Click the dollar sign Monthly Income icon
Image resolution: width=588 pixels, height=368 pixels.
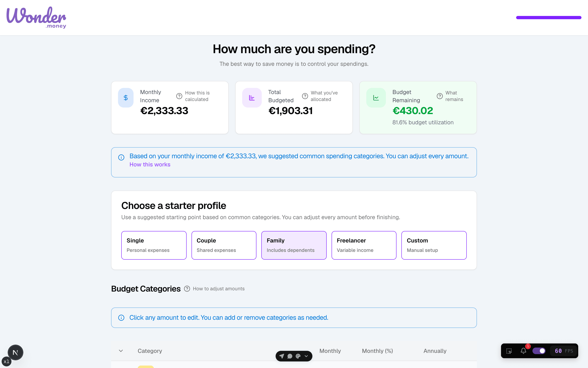click(126, 98)
